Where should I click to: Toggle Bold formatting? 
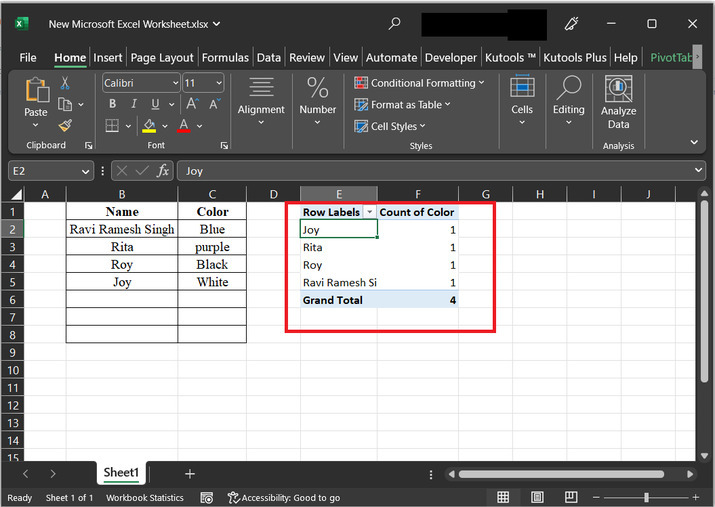[112, 104]
